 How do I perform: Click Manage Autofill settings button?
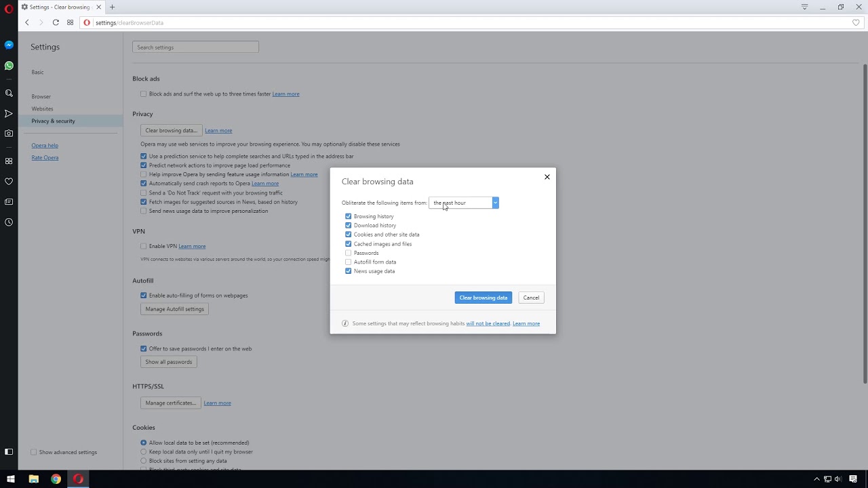pyautogui.click(x=174, y=309)
